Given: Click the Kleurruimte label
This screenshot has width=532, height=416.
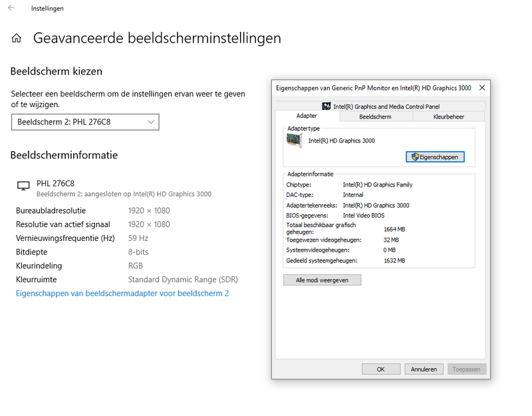Looking at the screenshot, I should click(37, 280).
